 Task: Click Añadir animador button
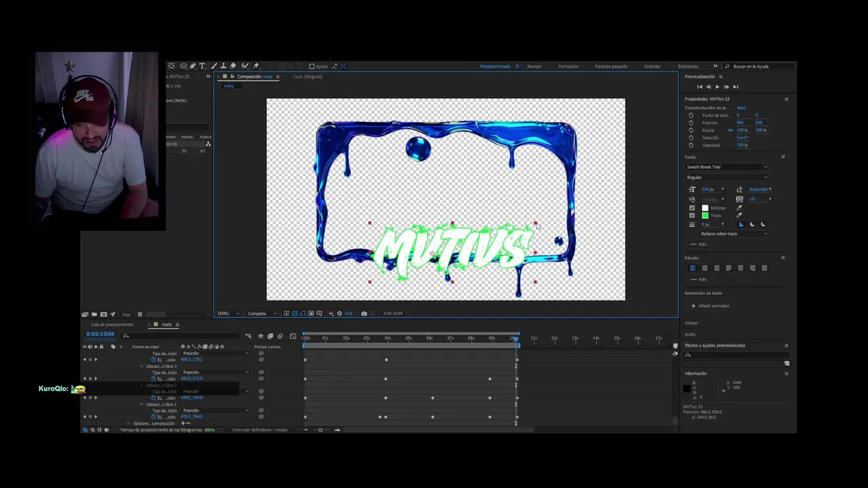(x=711, y=306)
